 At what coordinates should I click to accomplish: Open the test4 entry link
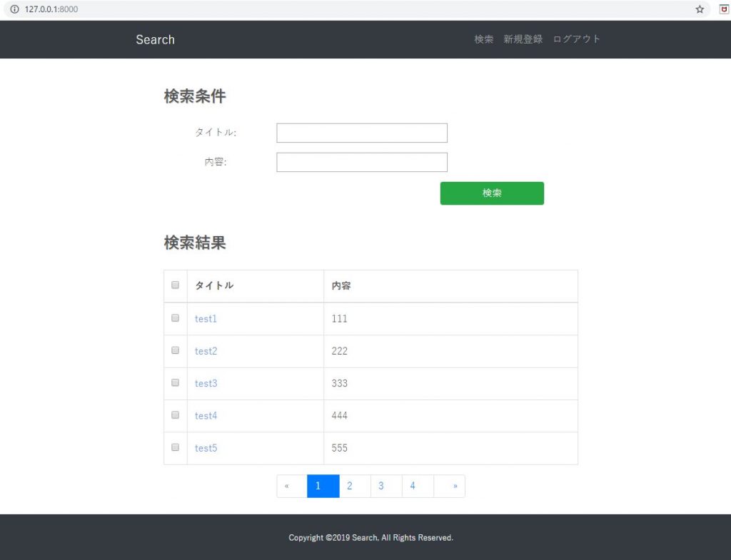pyautogui.click(x=206, y=416)
